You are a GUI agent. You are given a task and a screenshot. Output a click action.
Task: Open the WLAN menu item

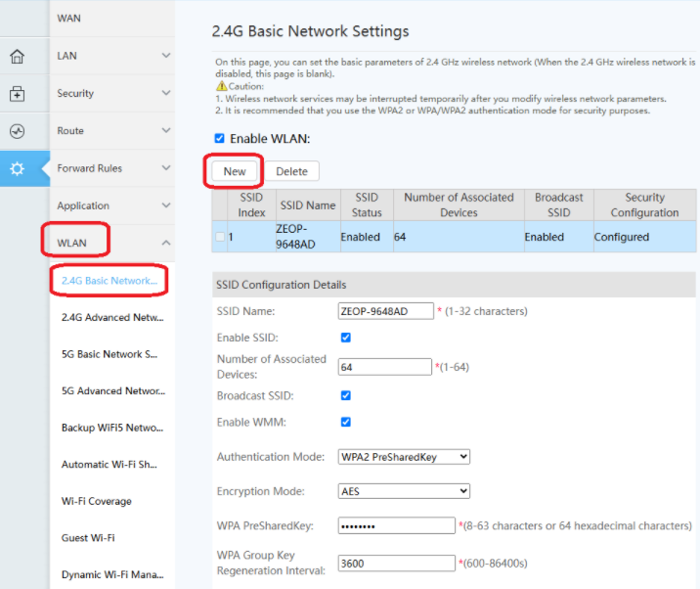[112, 243]
